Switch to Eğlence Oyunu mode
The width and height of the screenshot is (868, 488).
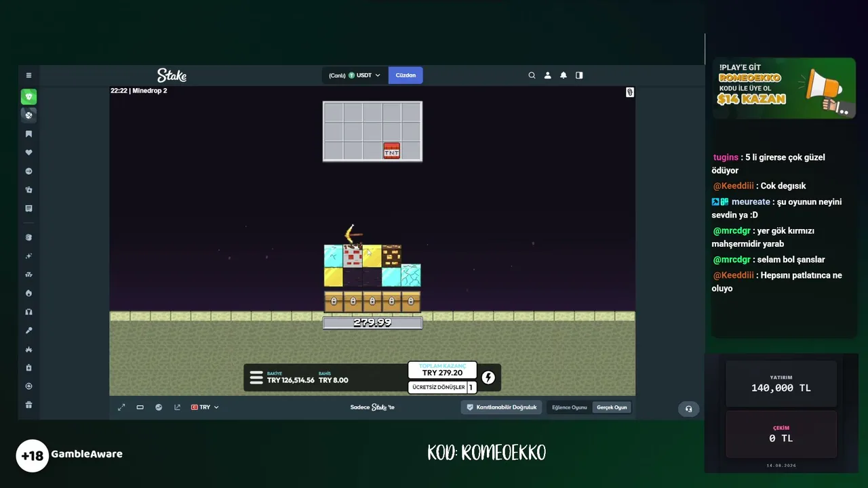[x=570, y=407]
